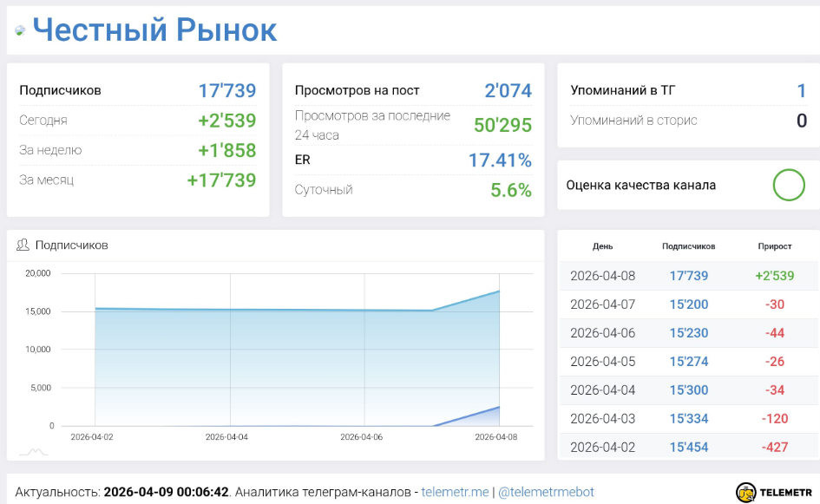Click the Честный Рынок channel title
820x504 pixels.
[x=156, y=29]
